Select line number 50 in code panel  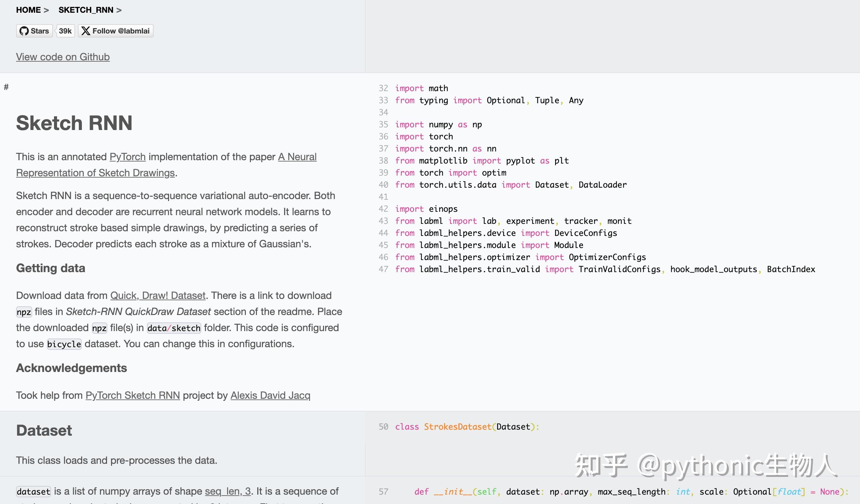coord(384,426)
